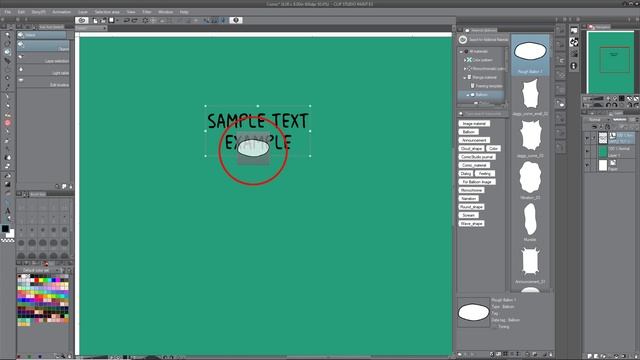This screenshot has height=360, width=640.
Task: Select the Mumble balloon material thumbnail
Action: 530,220
